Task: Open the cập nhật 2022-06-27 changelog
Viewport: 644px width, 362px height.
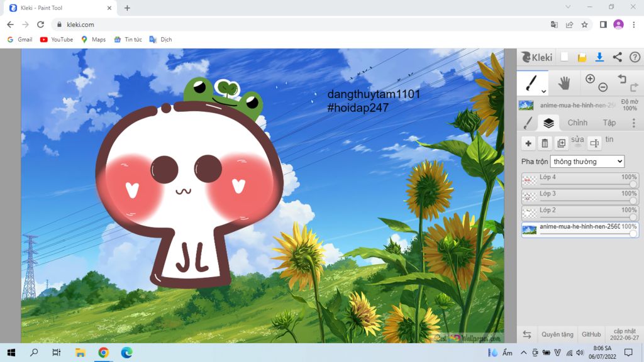Action: (625, 334)
